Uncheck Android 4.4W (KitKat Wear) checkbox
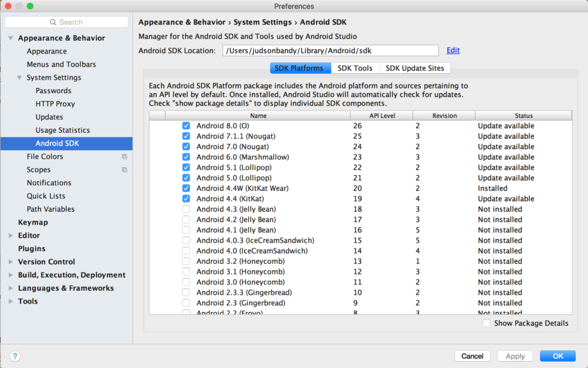Image resolution: width=588 pixels, height=368 pixels. click(x=186, y=188)
